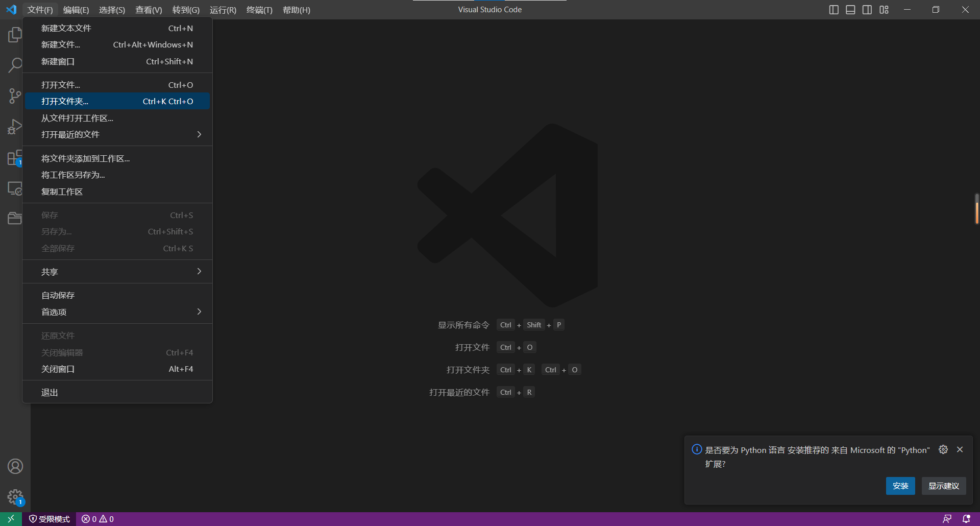The height and width of the screenshot is (526, 980).
Task: Open Run and Debug view
Action: point(15,127)
